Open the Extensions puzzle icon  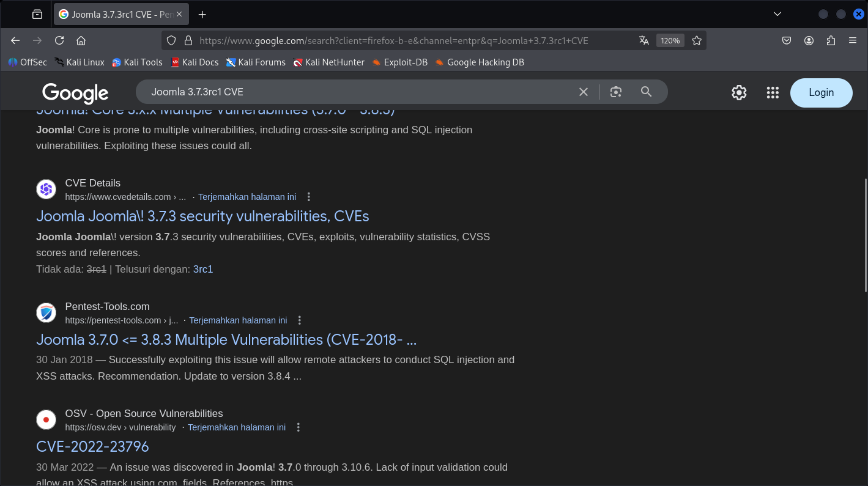tap(831, 40)
